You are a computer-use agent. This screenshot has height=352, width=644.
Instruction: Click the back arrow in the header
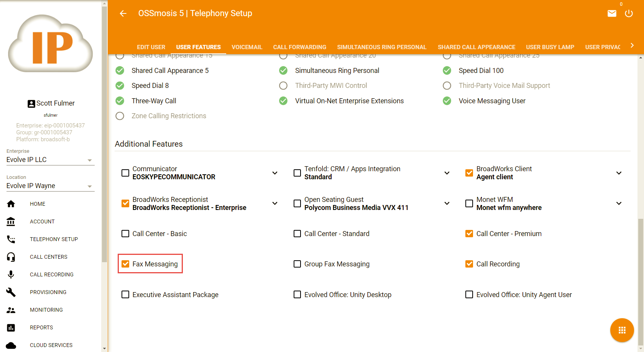pos(123,13)
